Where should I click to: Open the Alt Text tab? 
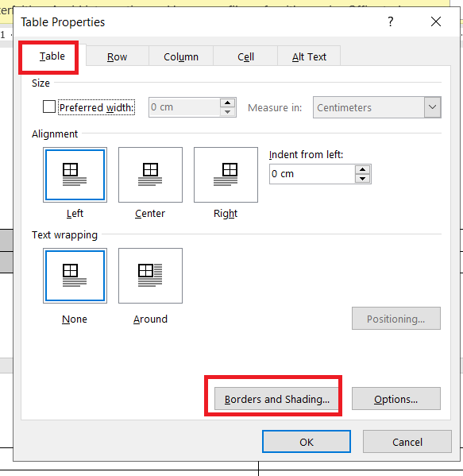309,56
